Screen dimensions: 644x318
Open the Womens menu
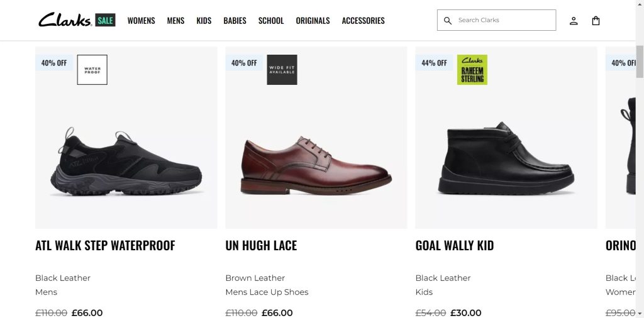tap(141, 21)
